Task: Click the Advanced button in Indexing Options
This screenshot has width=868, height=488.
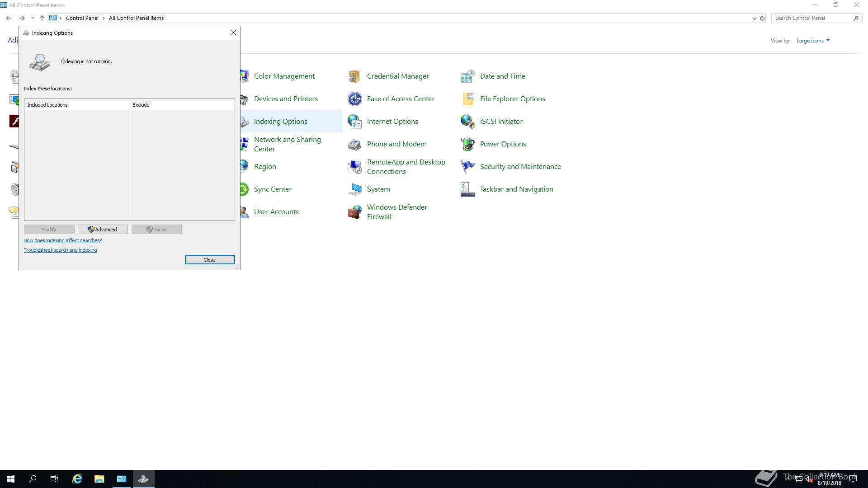Action: pyautogui.click(x=103, y=230)
